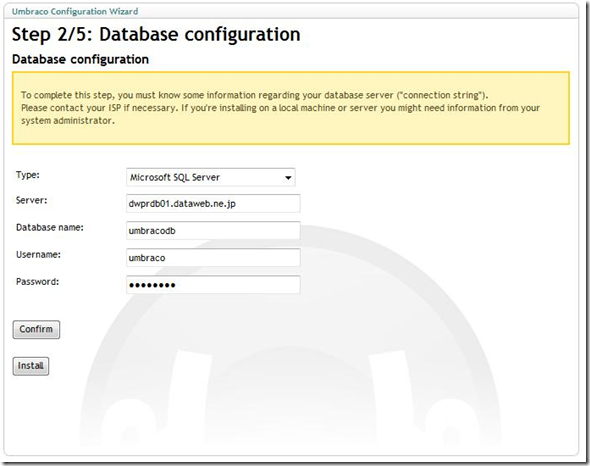Click the 'Username:' label
Viewport: 590px width, 466px height.
click(38, 255)
